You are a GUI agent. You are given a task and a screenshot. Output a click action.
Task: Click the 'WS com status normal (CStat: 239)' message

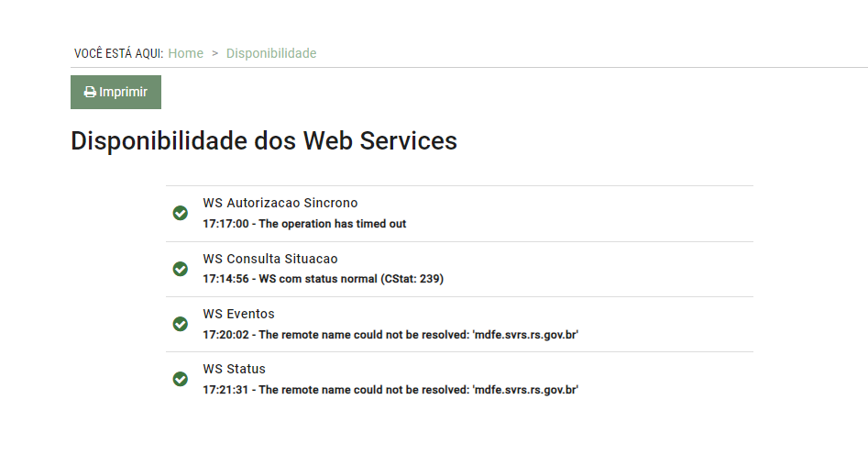(351, 279)
